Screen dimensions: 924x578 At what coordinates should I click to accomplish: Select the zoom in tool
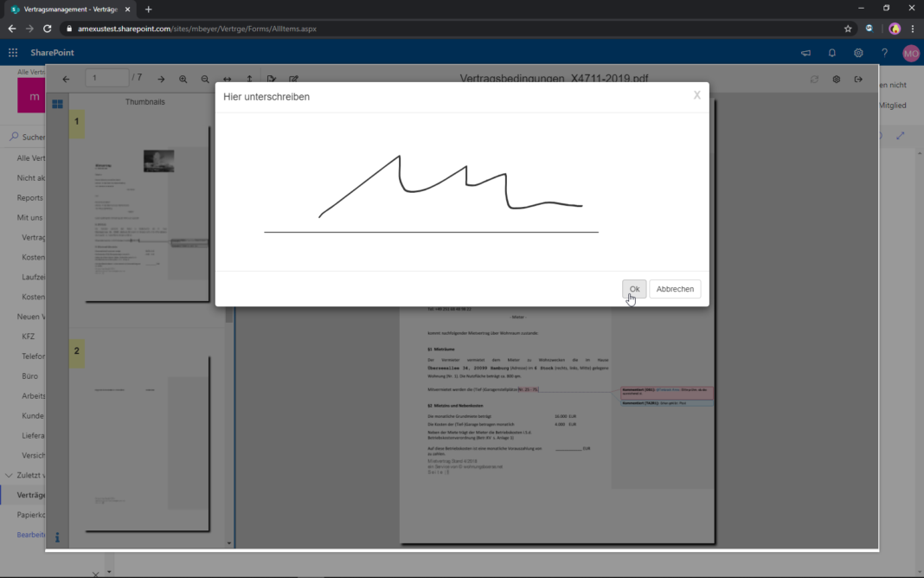click(183, 79)
